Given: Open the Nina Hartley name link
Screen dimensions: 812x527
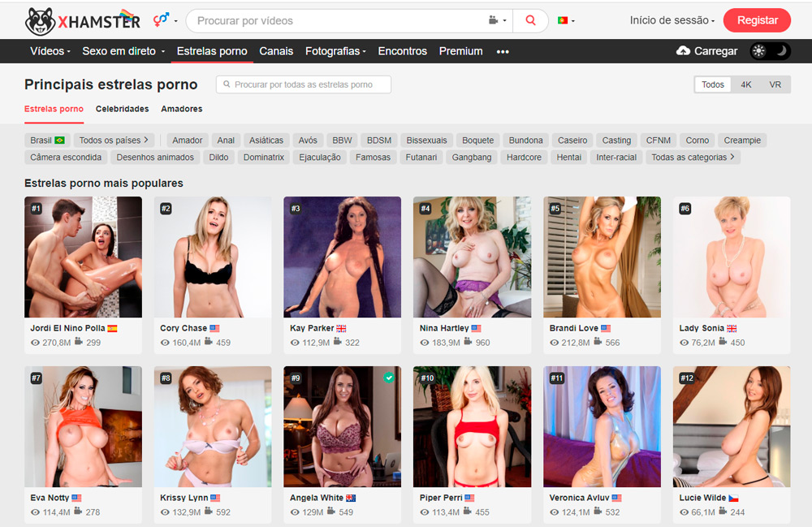Looking at the screenshot, I should pos(444,328).
